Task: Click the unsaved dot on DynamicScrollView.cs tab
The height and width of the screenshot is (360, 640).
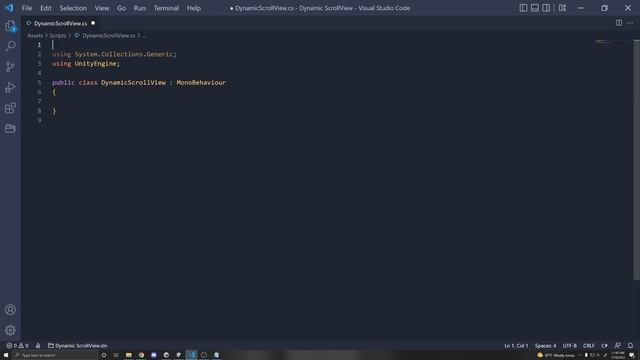Action: click(x=93, y=23)
